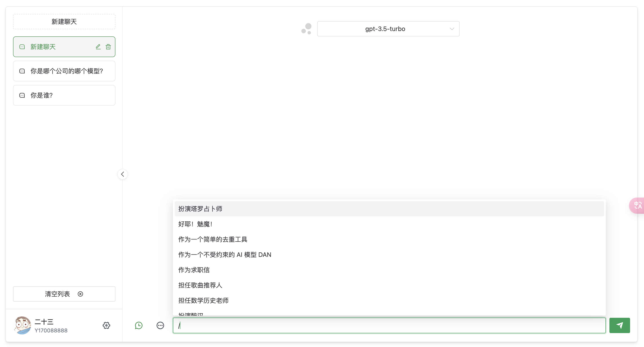Click the chat history clock icon
Image resolution: width=644 pixels, height=347 pixels.
(139, 325)
